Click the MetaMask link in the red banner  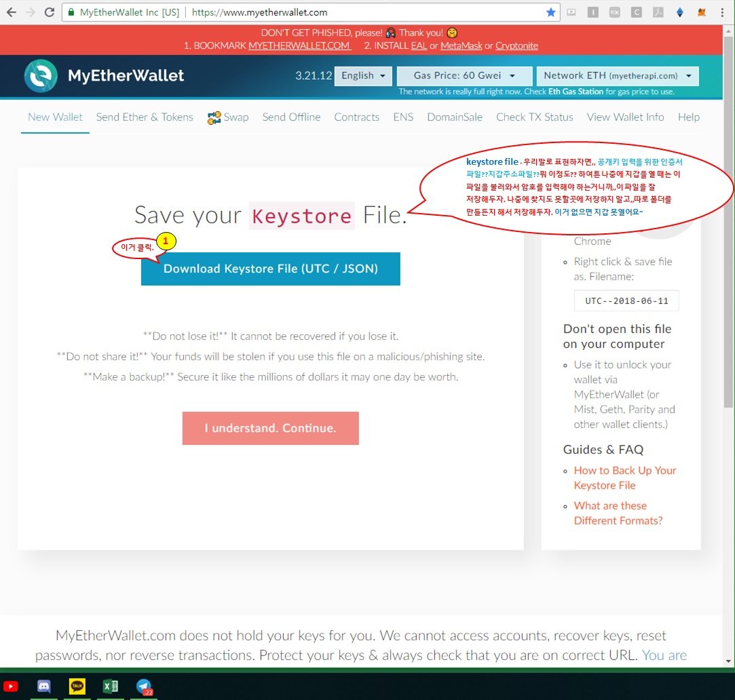[461, 46]
